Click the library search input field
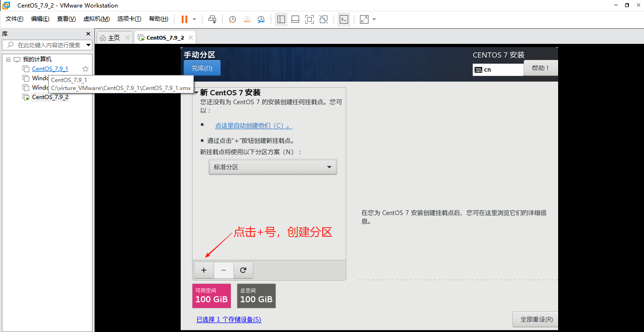644x332 pixels. coord(46,45)
